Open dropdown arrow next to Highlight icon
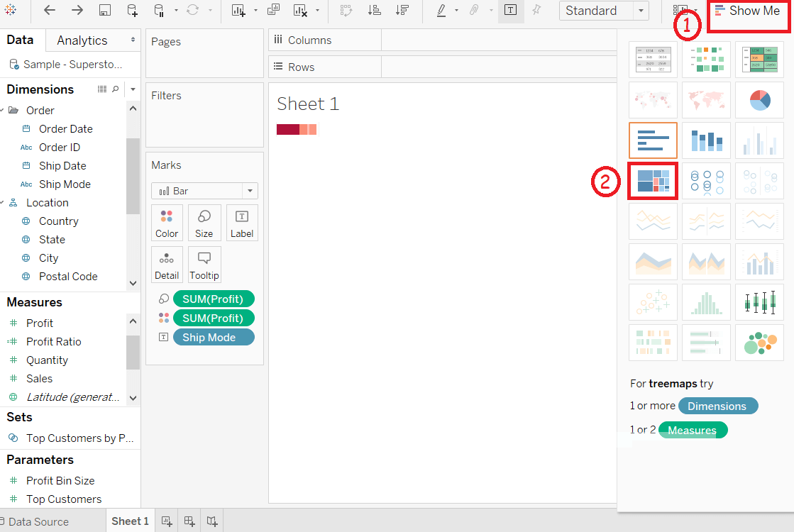Image resolution: width=794 pixels, height=532 pixels. (x=456, y=10)
